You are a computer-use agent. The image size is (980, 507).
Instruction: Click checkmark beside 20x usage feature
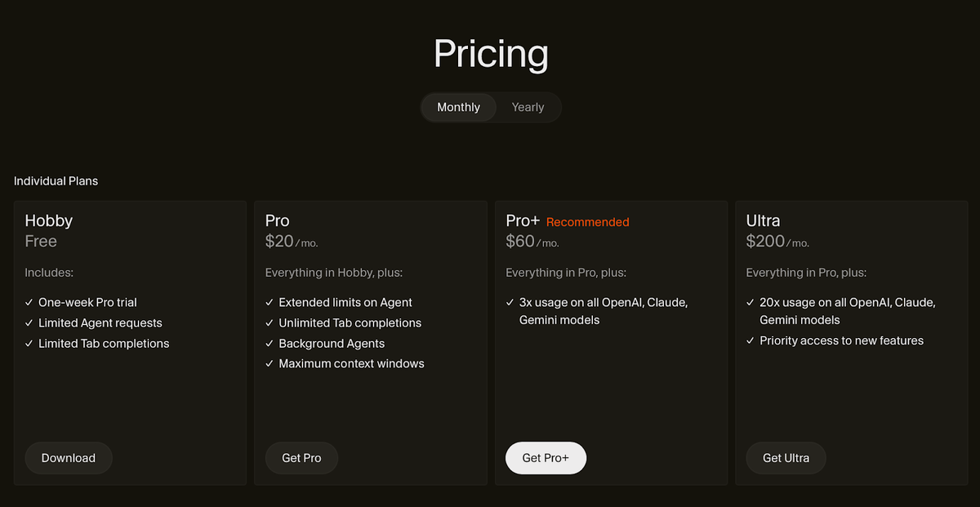pos(751,302)
